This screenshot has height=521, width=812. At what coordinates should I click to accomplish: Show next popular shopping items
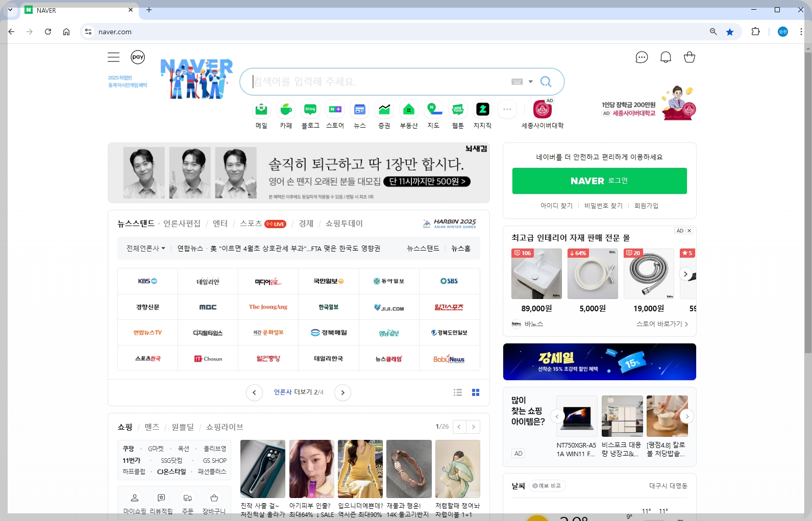pos(687,416)
